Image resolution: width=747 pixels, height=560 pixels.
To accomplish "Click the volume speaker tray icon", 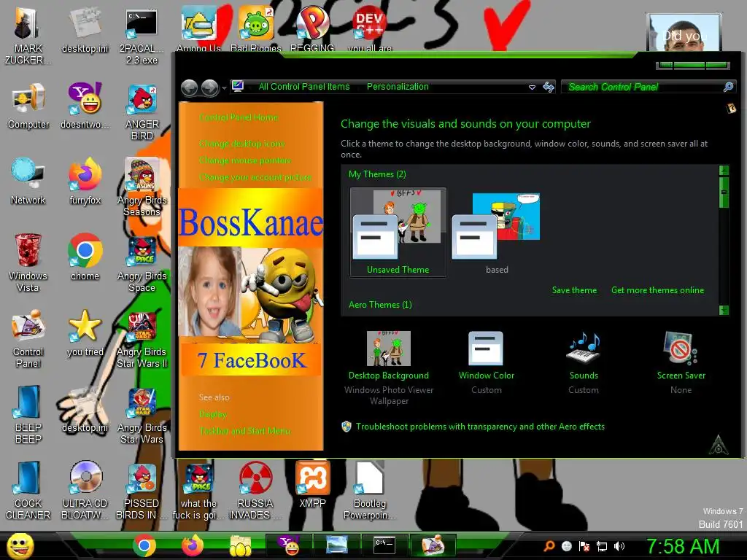I will tap(619, 546).
